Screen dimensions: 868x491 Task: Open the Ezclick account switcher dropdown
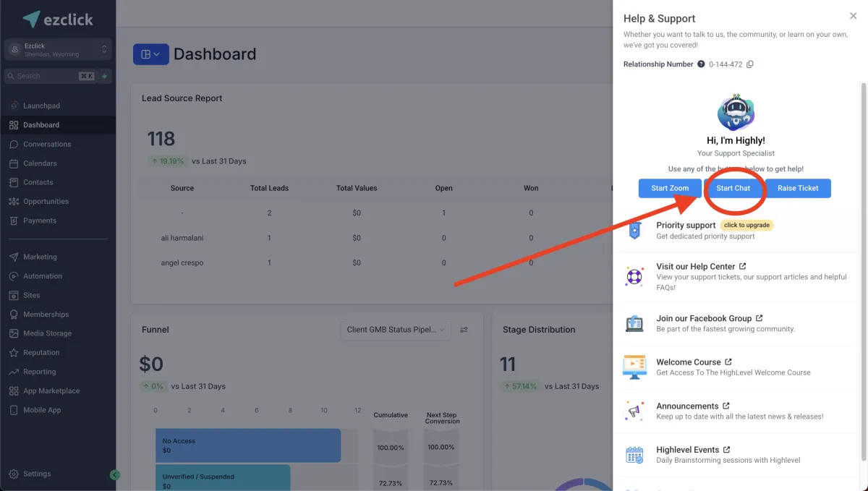pos(58,49)
